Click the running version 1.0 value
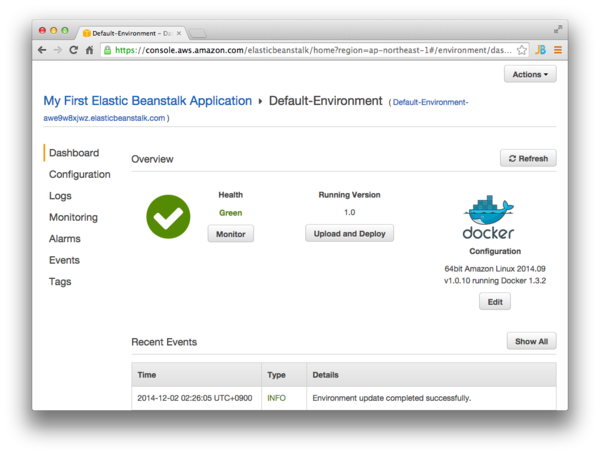 (x=349, y=212)
